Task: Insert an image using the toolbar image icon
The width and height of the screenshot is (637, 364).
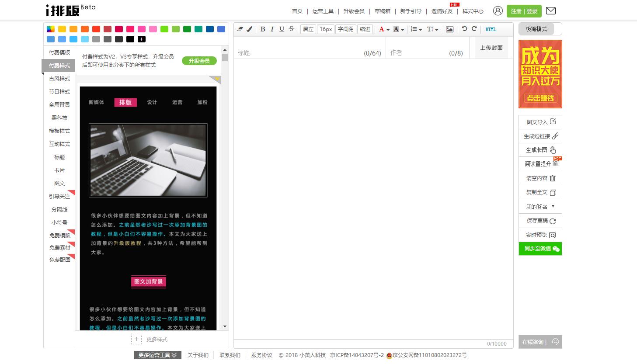Action: click(450, 29)
